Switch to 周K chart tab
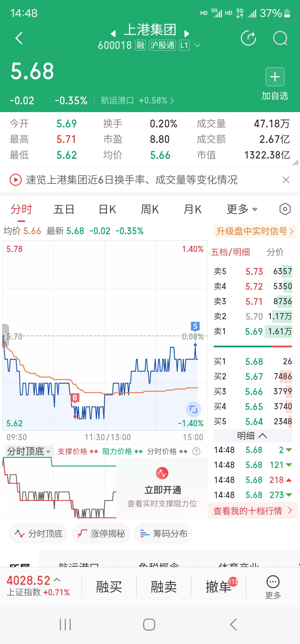This screenshot has width=300, height=644. click(150, 209)
